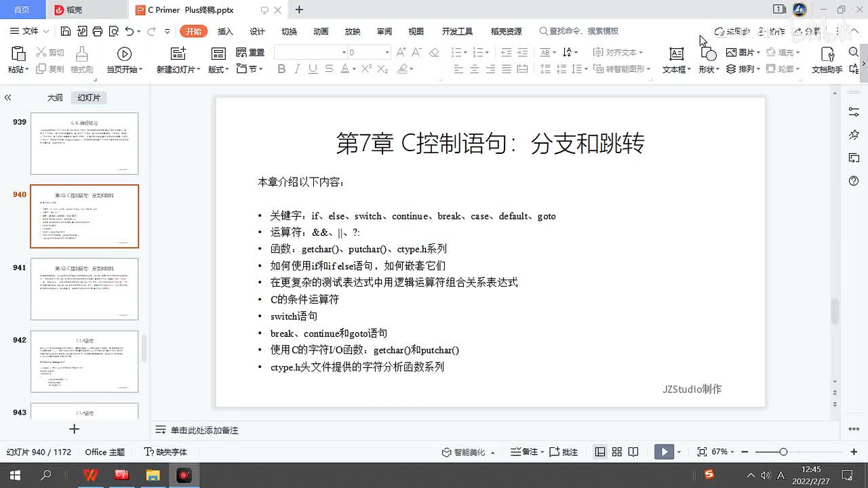Switch to the 开发工具 Developer tab

pyautogui.click(x=457, y=31)
